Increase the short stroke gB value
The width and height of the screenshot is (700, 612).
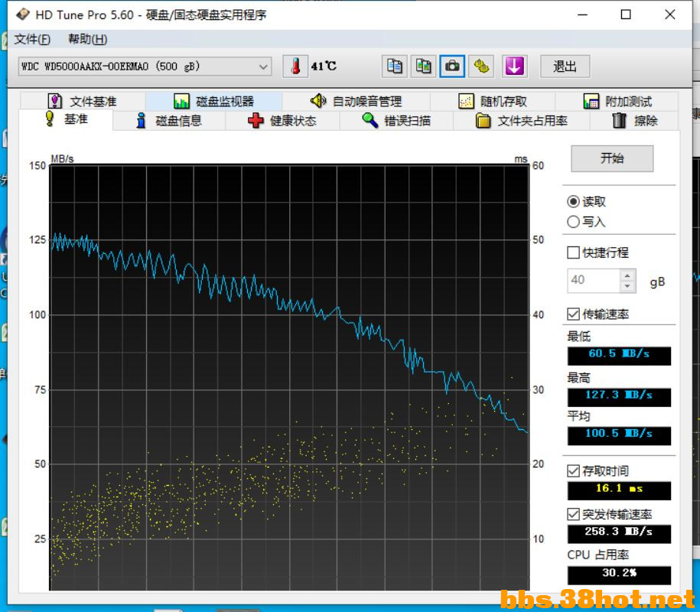coord(627,275)
